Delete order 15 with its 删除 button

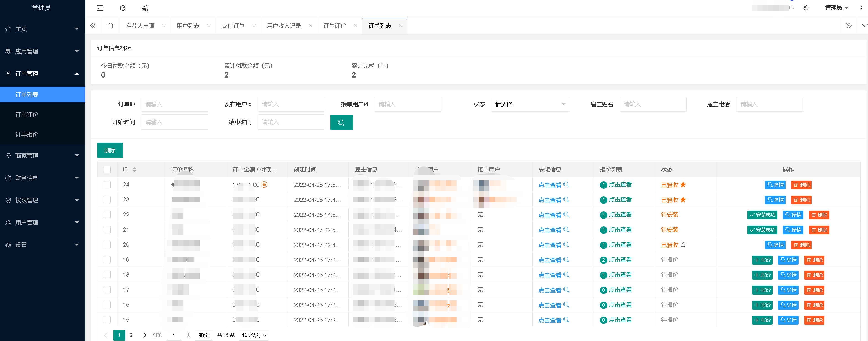point(814,320)
